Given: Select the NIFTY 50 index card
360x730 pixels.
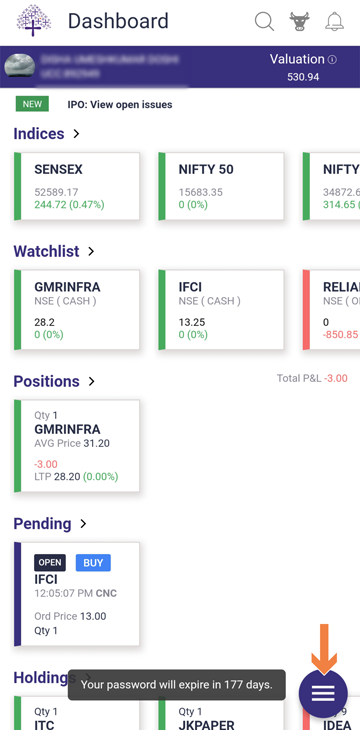Looking at the screenshot, I should click(221, 186).
